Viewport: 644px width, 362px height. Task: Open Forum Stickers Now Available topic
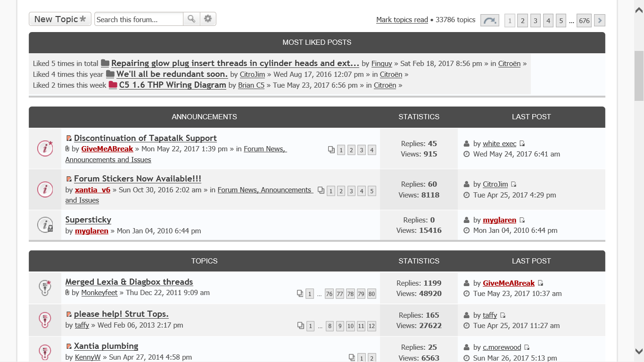coord(138,179)
